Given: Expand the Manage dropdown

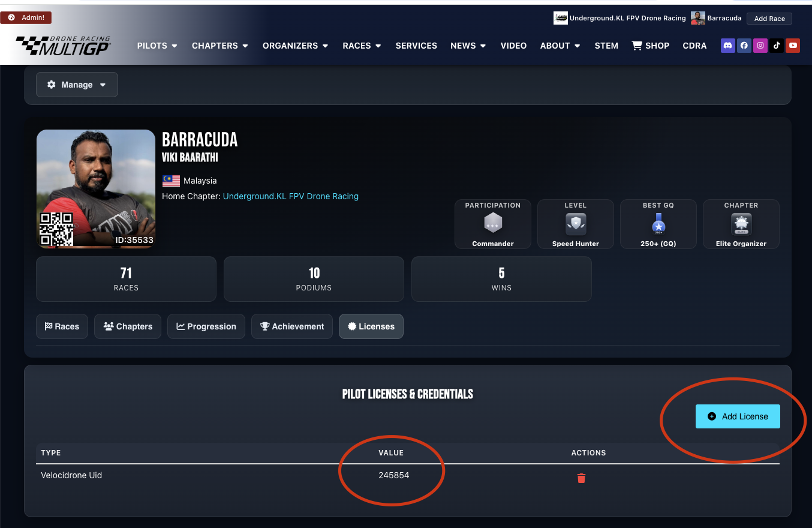Looking at the screenshot, I should (77, 85).
